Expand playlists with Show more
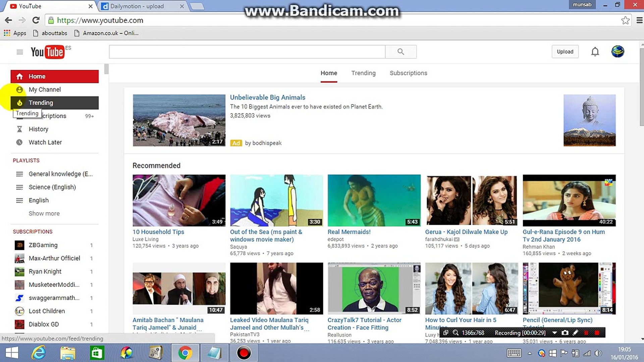 pos(44,214)
